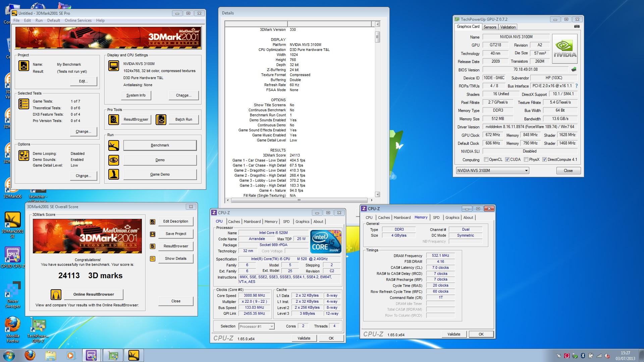Click the Options demo settings icon
The height and width of the screenshot is (362, 644).
click(24, 156)
